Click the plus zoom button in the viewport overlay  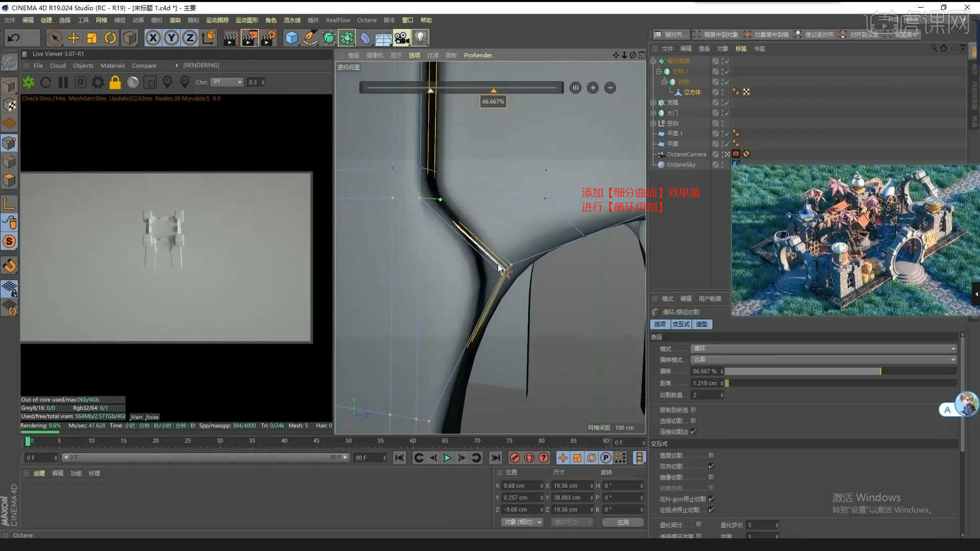point(593,88)
